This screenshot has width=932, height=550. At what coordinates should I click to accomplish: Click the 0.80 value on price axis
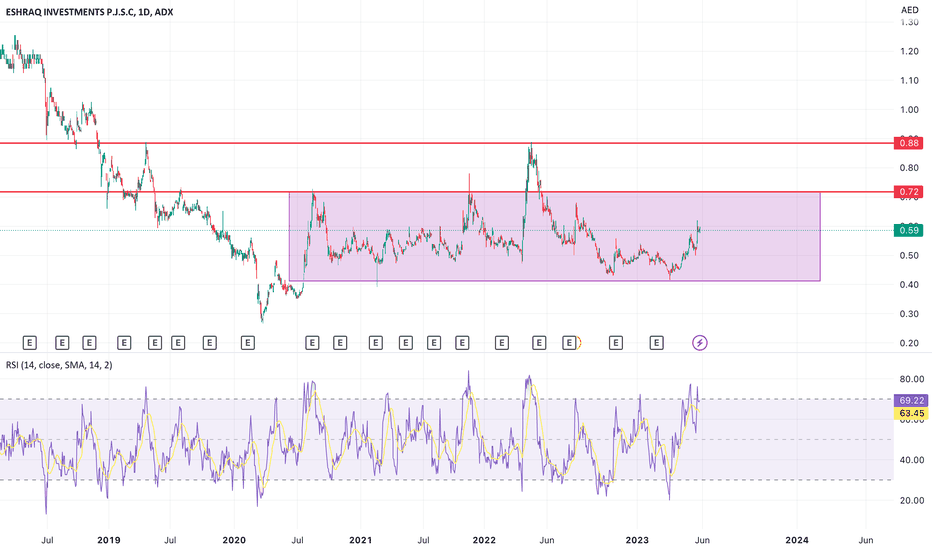point(909,168)
